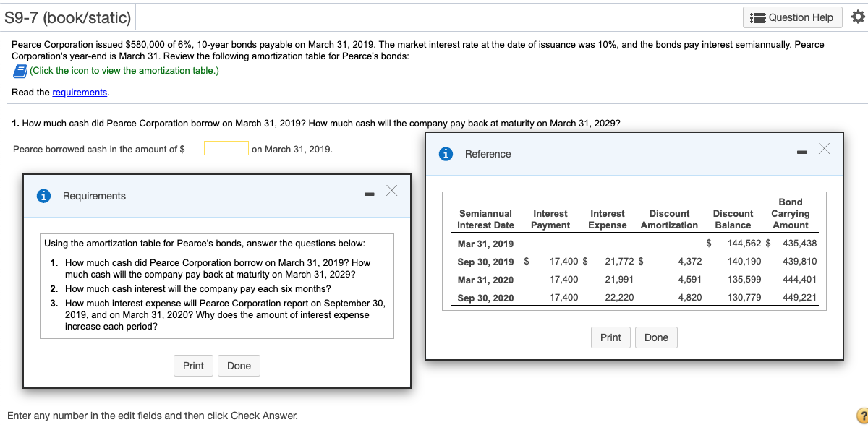The width and height of the screenshot is (868, 430).
Task: Open the amortization table book icon
Action: click(x=20, y=71)
